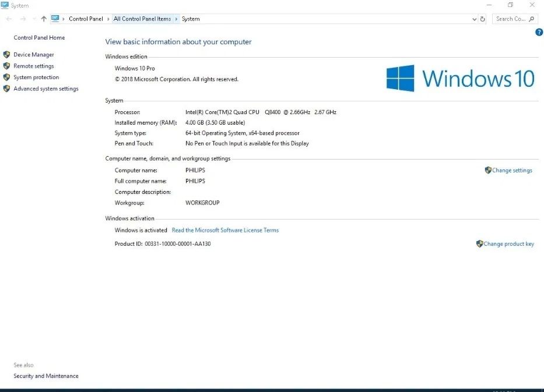This screenshot has height=392, width=544.
Task: Read the Microsoft Software License Terms
Action: coord(225,230)
